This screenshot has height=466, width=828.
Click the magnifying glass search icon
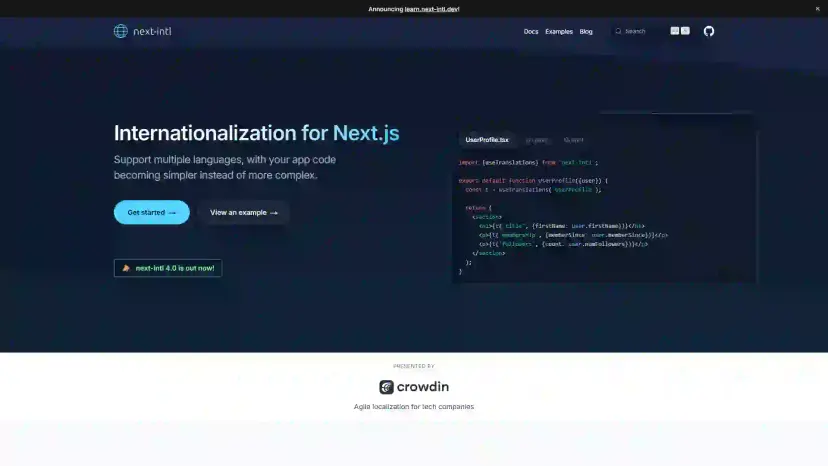point(619,31)
